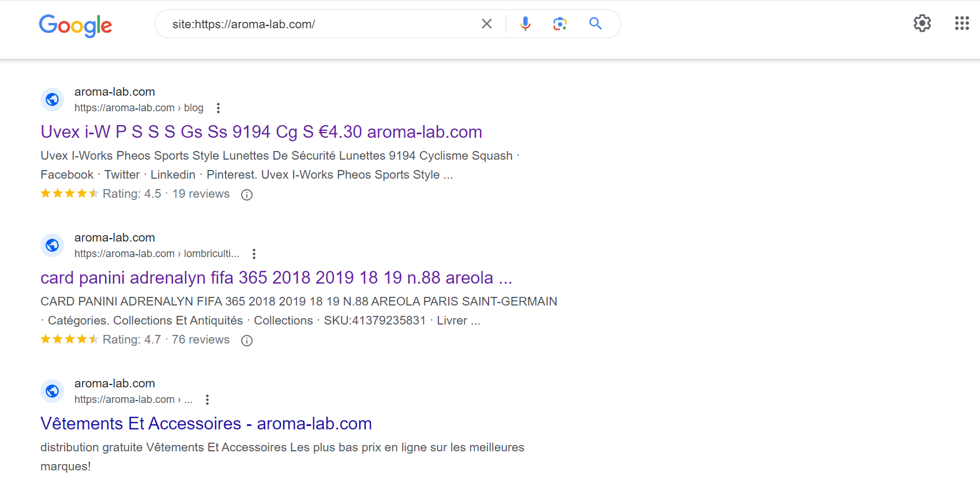Click the Google logo

click(76, 25)
